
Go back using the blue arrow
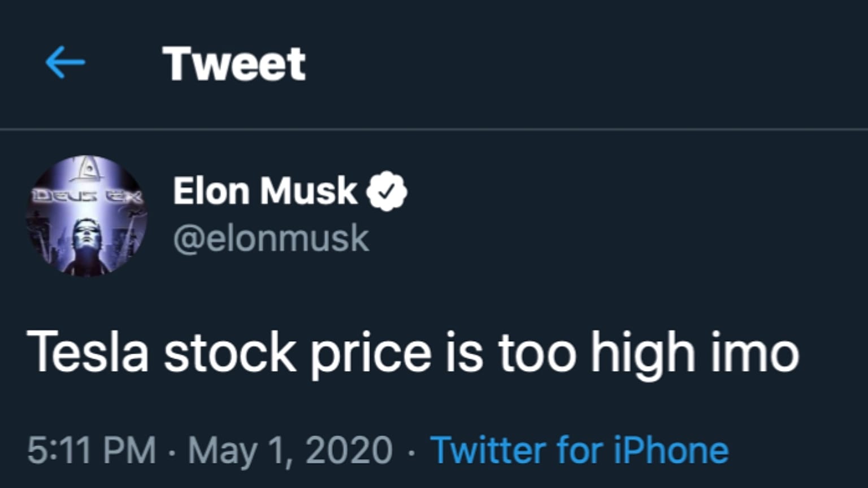(x=65, y=62)
